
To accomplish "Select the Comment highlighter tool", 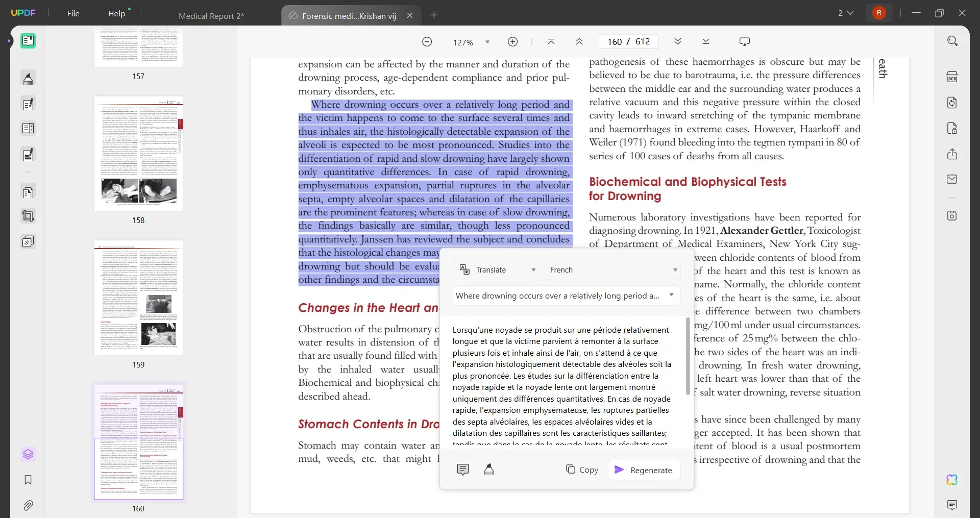I will 28,79.
